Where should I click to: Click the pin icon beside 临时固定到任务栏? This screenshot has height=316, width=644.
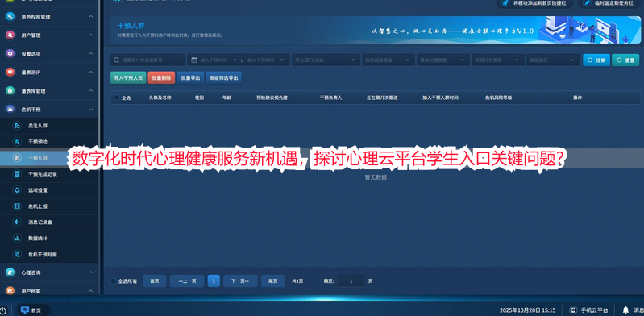[587, 3]
